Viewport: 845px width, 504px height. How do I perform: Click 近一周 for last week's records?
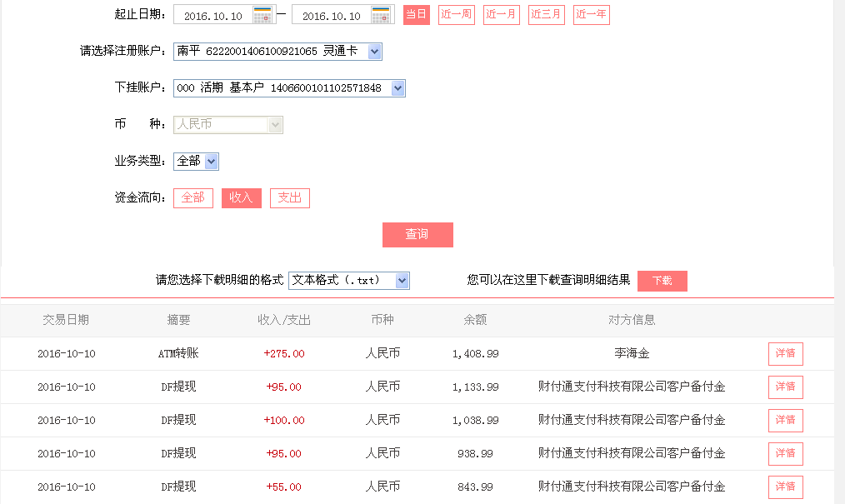click(x=456, y=14)
